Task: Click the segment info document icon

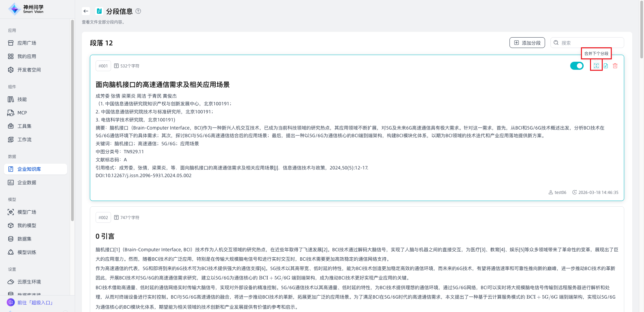Action: (99, 11)
